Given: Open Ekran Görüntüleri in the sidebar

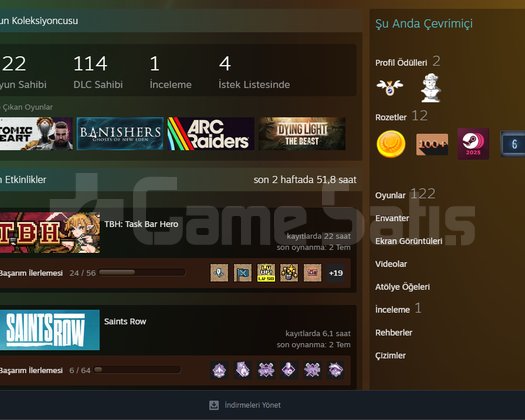Looking at the screenshot, I should click(409, 241).
